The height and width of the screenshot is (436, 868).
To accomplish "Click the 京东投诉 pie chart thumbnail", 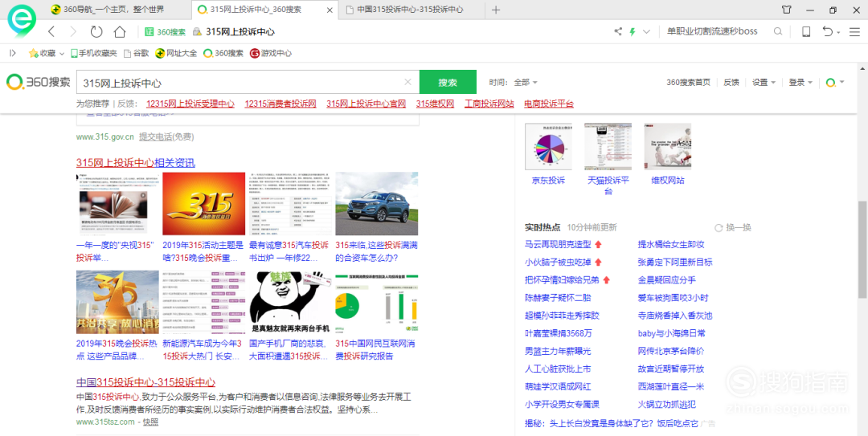I will [548, 146].
